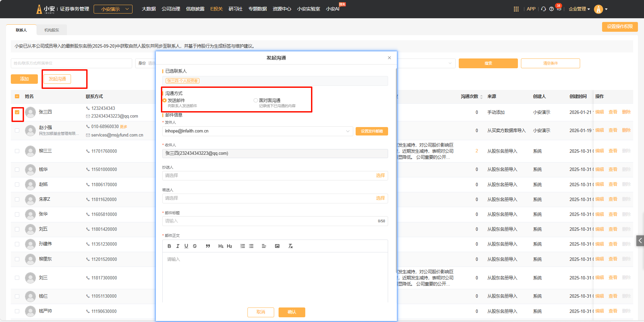Insert a blockquote in the email body

[208, 246]
